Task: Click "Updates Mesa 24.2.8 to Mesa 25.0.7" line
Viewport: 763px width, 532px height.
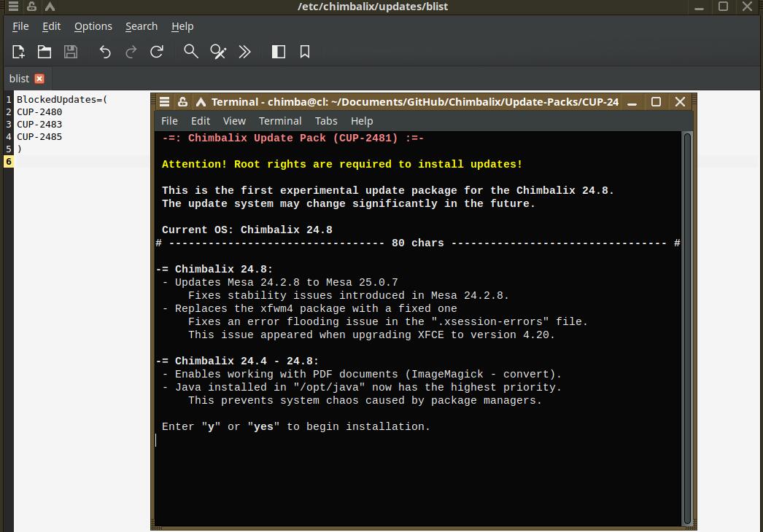Action: 286,283
